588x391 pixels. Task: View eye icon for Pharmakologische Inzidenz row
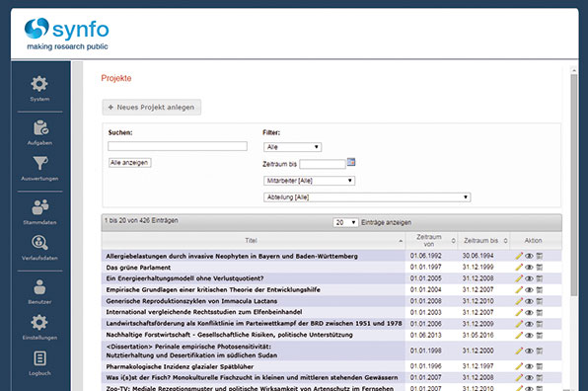(529, 366)
